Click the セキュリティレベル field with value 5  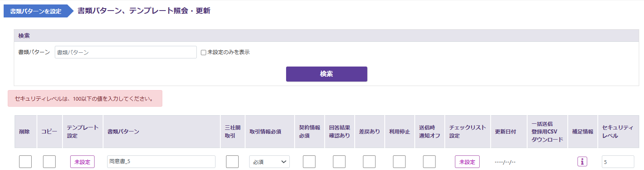point(617,161)
